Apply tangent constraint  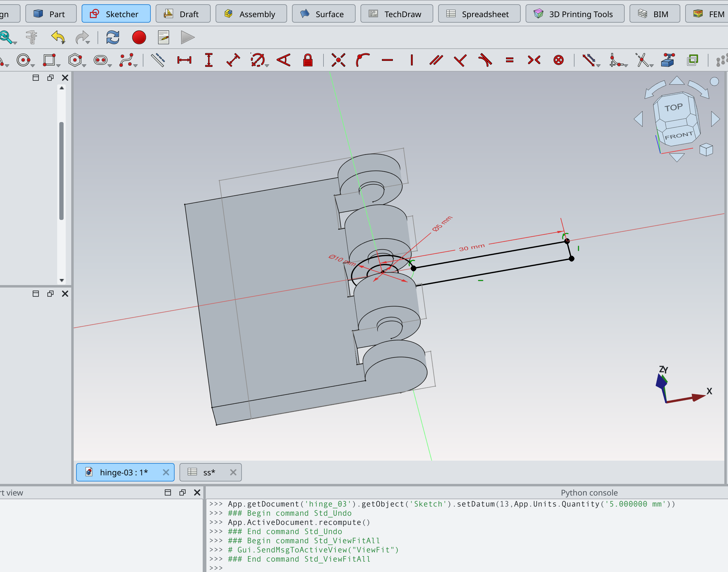[485, 60]
